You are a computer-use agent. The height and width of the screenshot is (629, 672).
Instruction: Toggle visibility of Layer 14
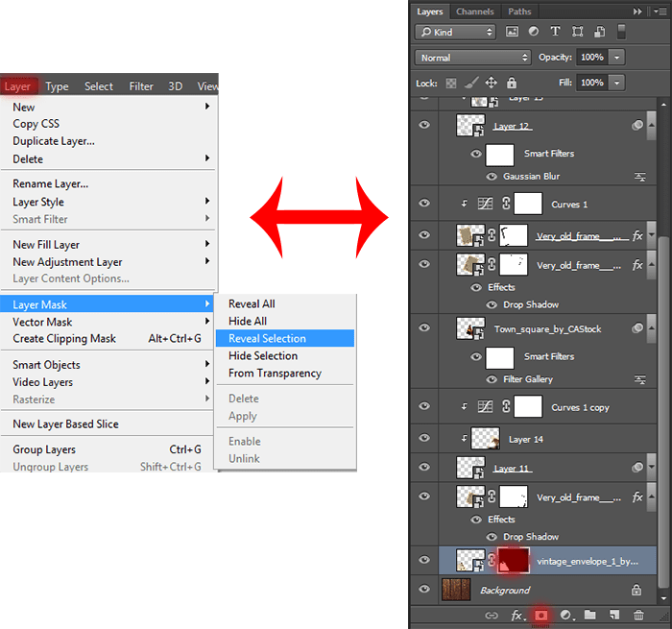coord(424,438)
